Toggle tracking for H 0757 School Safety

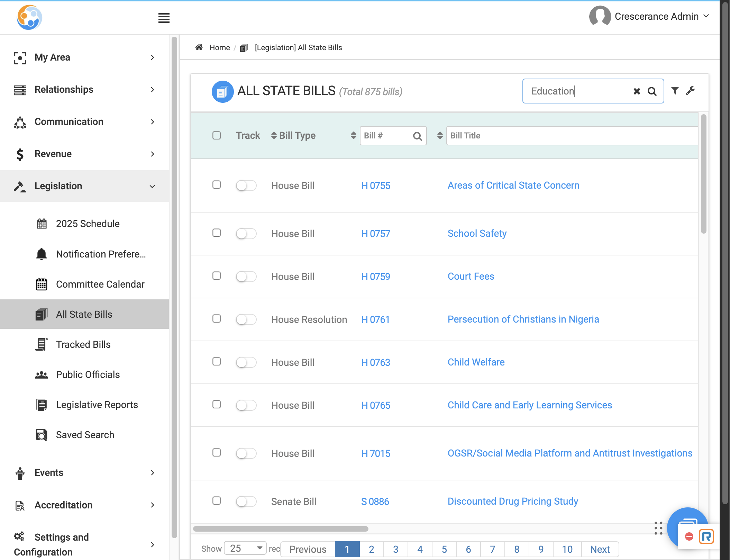(x=246, y=234)
